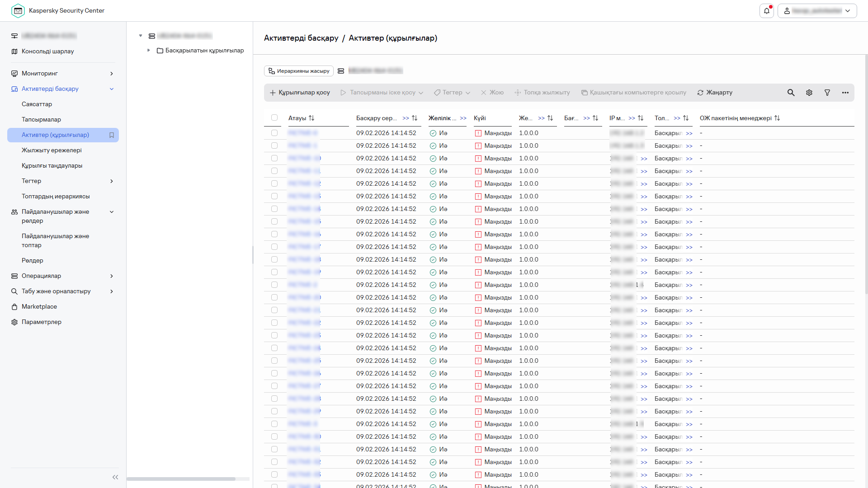Image resolution: width=868 pixels, height=488 pixels.
Task: Open Marketplace in the sidebar
Action: [x=39, y=307]
